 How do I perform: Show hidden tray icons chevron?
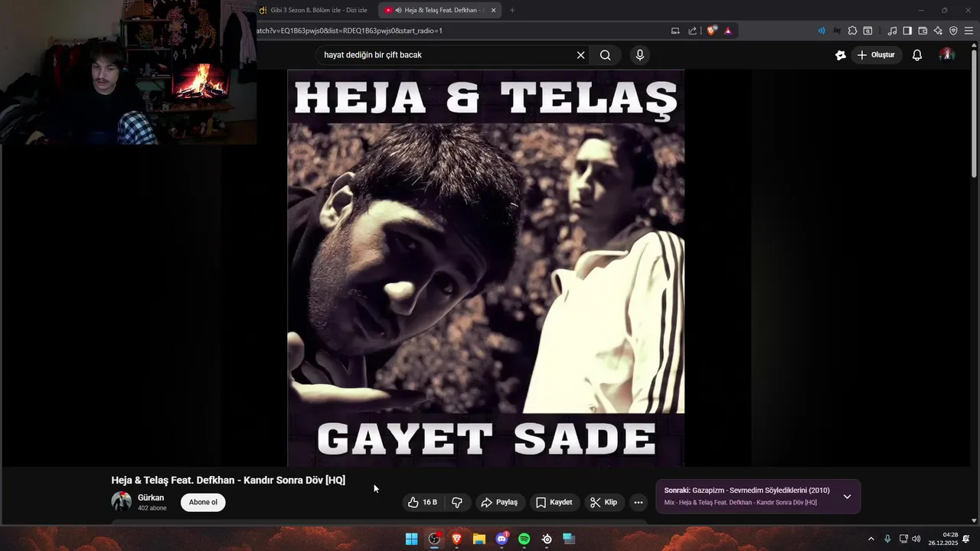pyautogui.click(x=871, y=539)
